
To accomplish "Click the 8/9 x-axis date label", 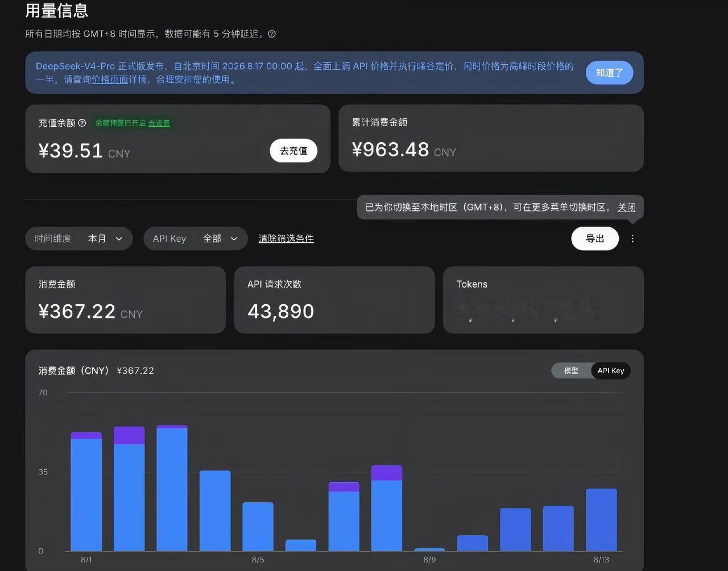I will (x=429, y=560).
